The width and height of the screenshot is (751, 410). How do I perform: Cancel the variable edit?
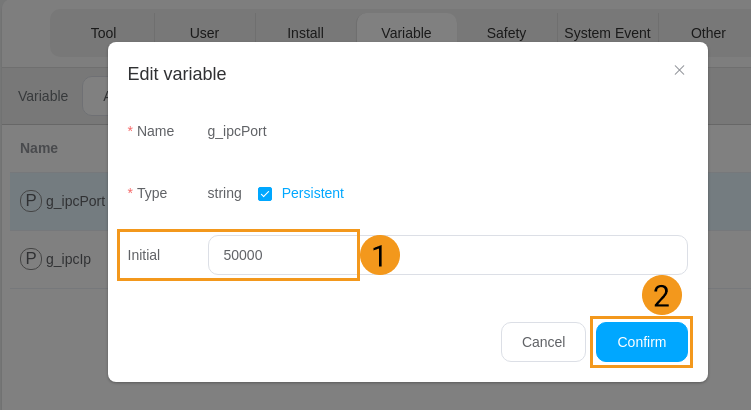click(x=543, y=342)
